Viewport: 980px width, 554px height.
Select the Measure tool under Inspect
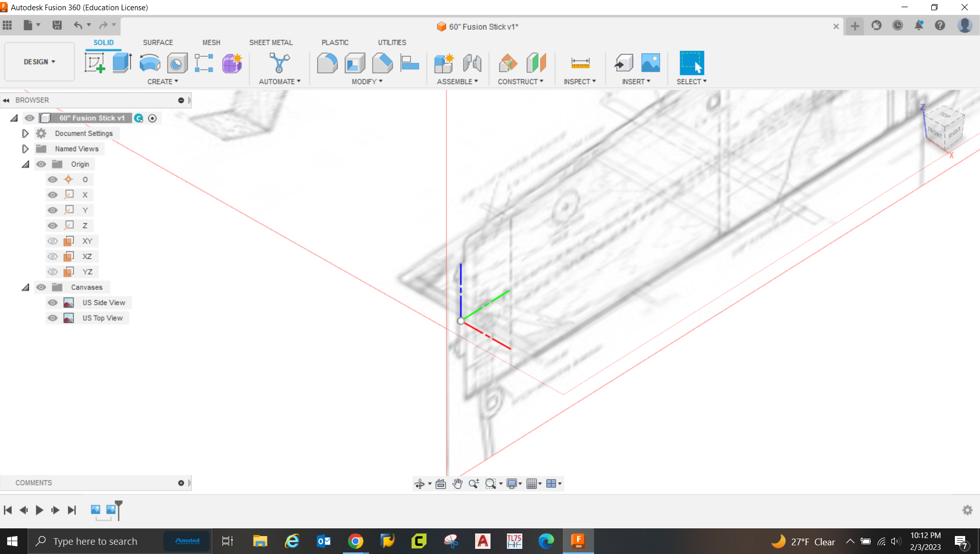580,62
